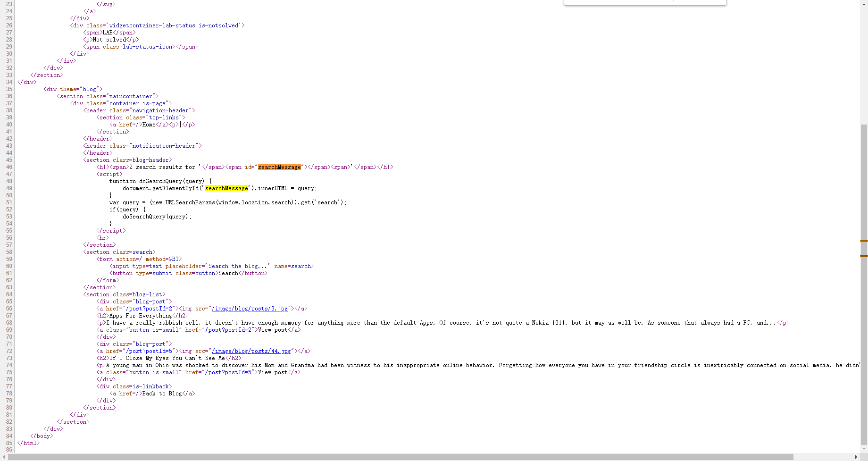Click the scrollbar down arrow

(x=864, y=449)
